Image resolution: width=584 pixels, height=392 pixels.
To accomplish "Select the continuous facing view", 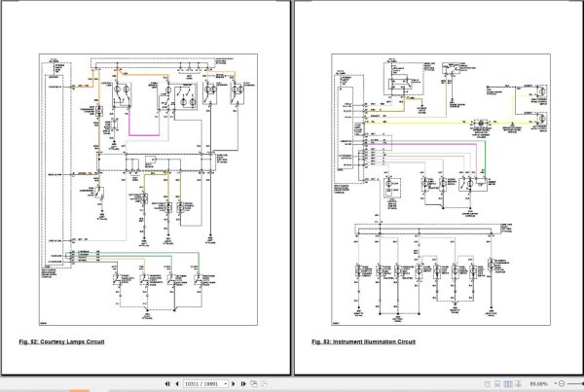I will pos(519,384).
